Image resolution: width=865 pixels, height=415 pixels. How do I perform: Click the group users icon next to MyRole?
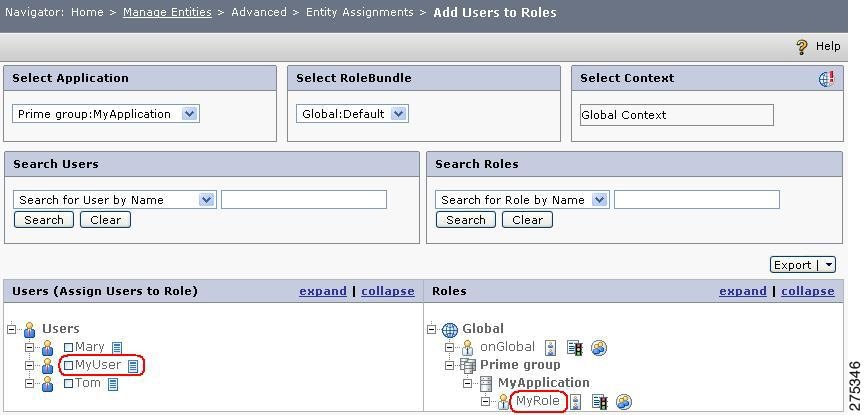[624, 402]
